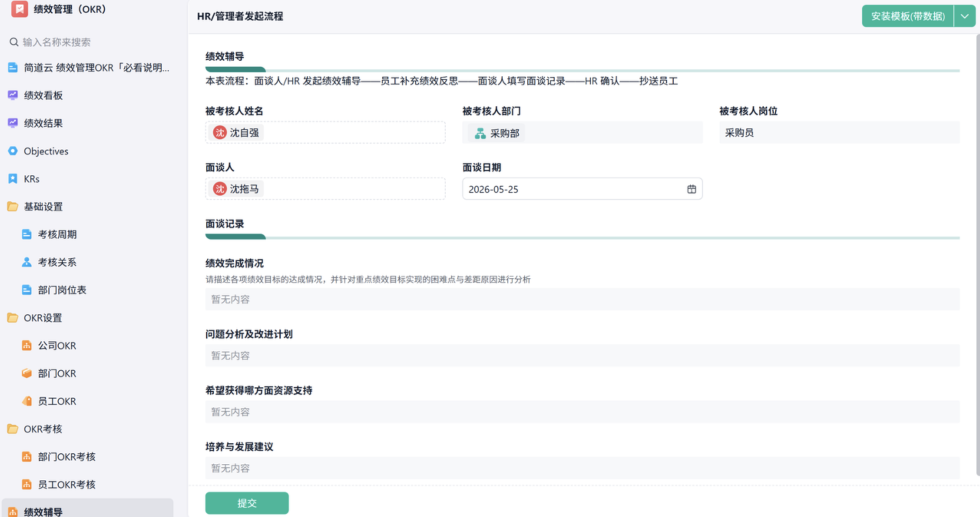This screenshot has height=517, width=980.
Task: Click the 培养与发展建议 text area
Action: point(583,468)
